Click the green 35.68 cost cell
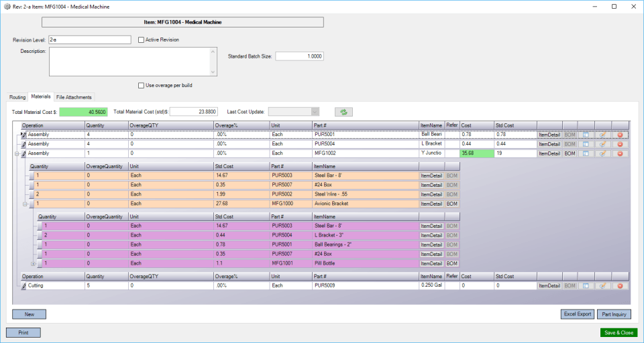The height and width of the screenshot is (343, 644). point(476,153)
